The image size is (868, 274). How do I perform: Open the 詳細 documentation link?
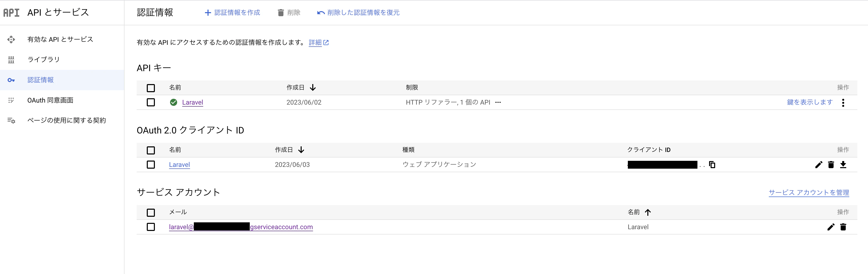coord(315,43)
